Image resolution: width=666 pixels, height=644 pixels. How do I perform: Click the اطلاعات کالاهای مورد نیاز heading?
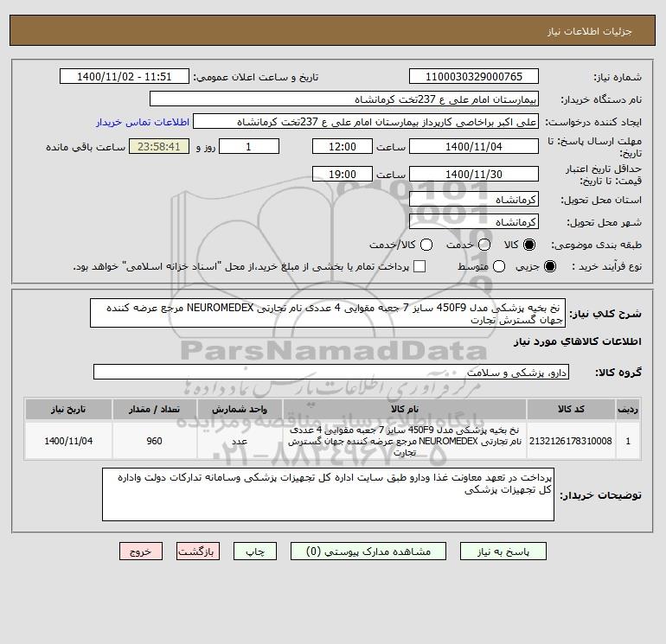coord(578,341)
